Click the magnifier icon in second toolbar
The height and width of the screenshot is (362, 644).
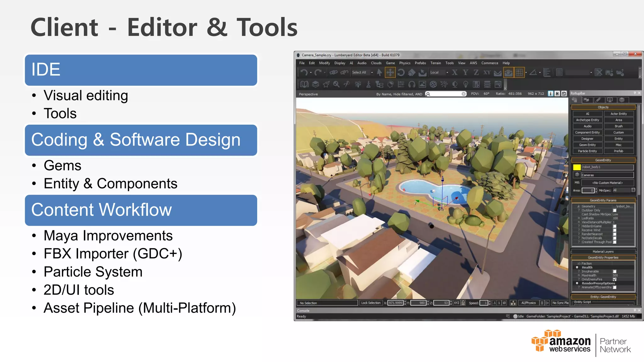click(336, 84)
